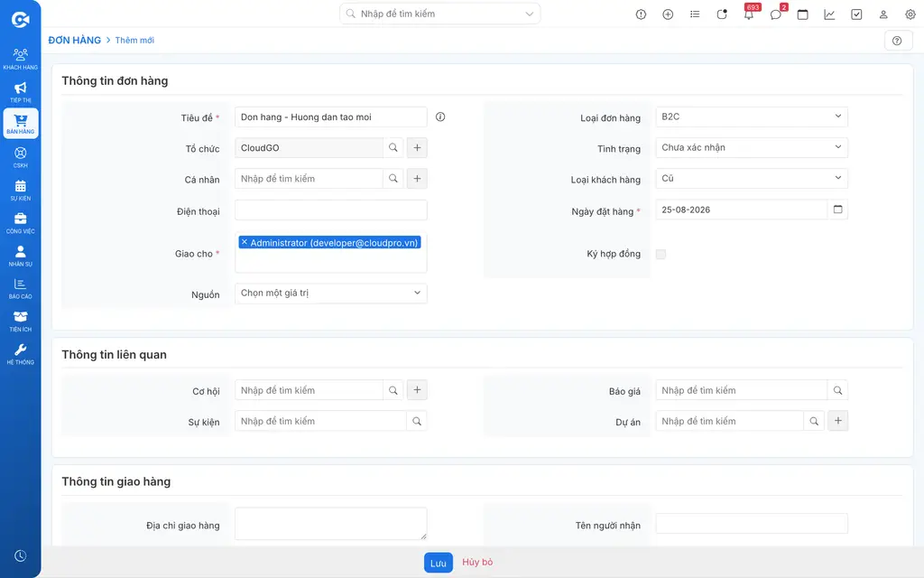Search organizations with Tổ chức magnifier
Viewport: 924px width, 578px height.
pos(393,147)
